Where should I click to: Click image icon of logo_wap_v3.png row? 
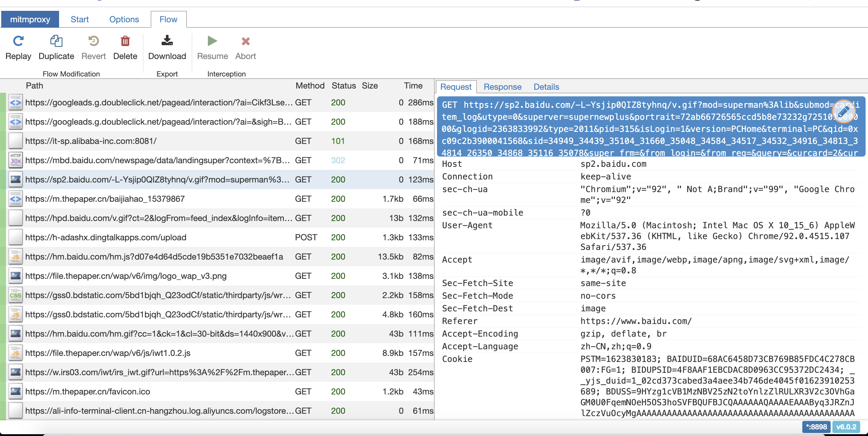pos(15,276)
